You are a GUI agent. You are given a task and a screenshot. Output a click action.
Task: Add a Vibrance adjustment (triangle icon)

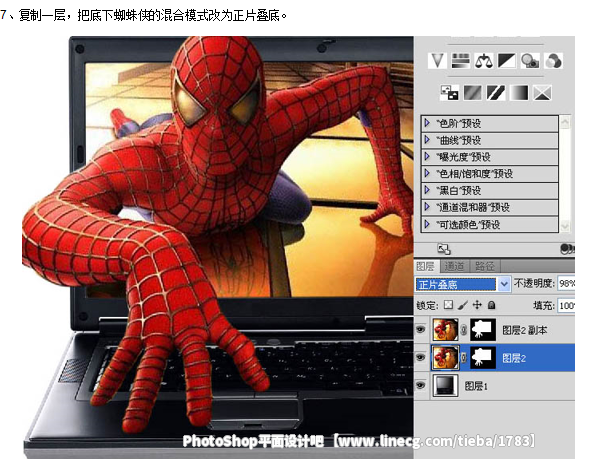click(x=437, y=61)
